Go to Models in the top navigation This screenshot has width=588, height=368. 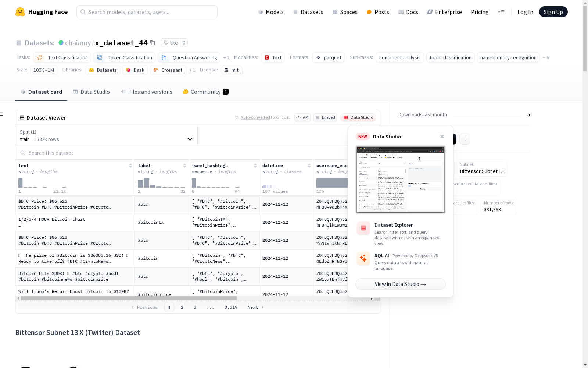[271, 12]
